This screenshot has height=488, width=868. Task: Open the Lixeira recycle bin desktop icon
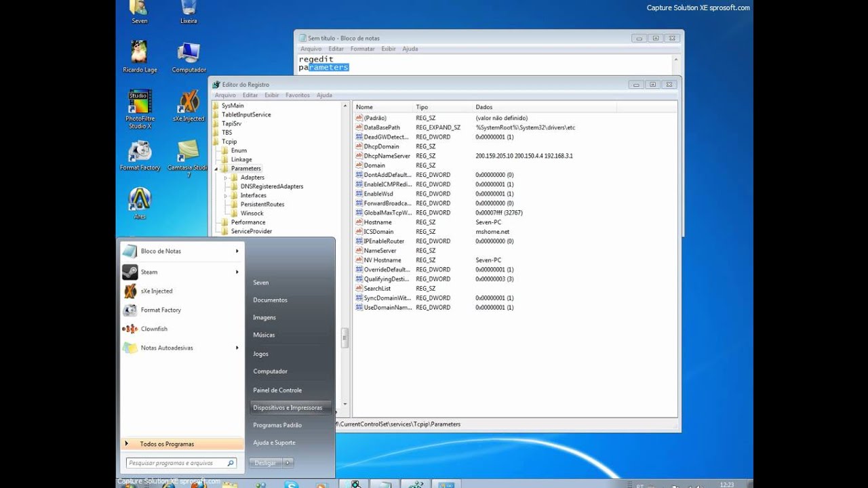coord(189,12)
